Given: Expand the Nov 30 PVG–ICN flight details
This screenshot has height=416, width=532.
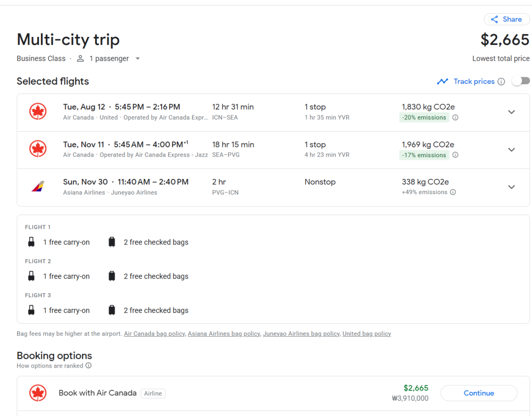Looking at the screenshot, I should (x=511, y=187).
